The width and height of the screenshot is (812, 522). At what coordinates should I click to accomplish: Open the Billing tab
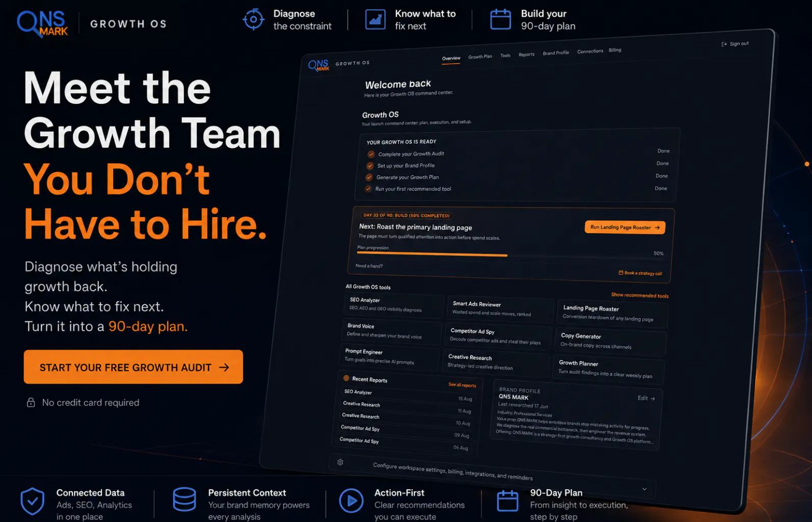pos(615,50)
